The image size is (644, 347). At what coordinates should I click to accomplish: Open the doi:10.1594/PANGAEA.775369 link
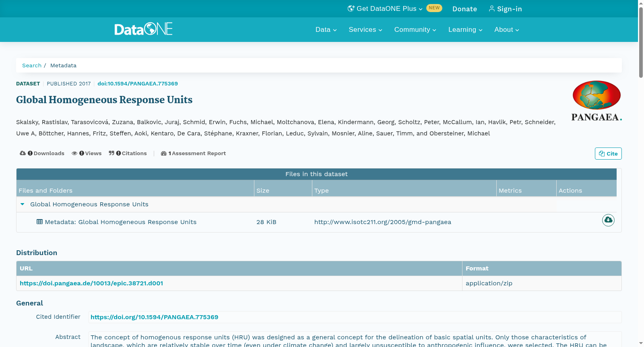tap(138, 83)
